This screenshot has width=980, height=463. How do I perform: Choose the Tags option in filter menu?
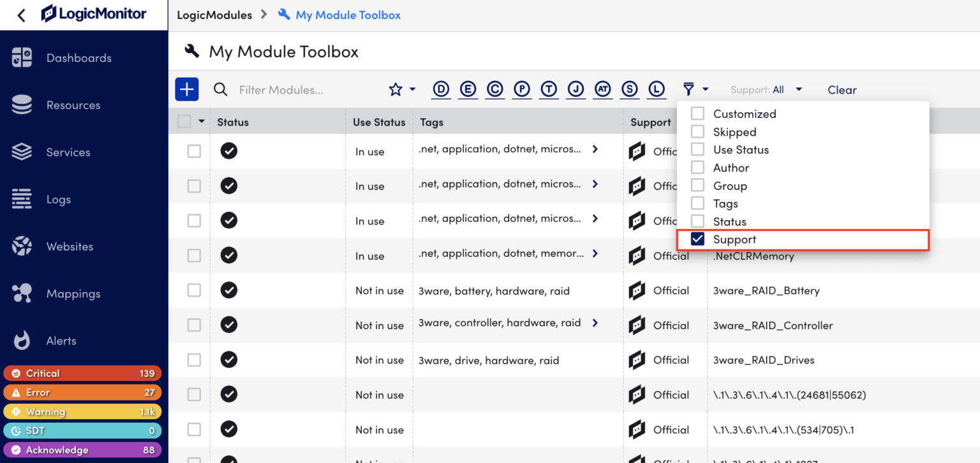[725, 203]
